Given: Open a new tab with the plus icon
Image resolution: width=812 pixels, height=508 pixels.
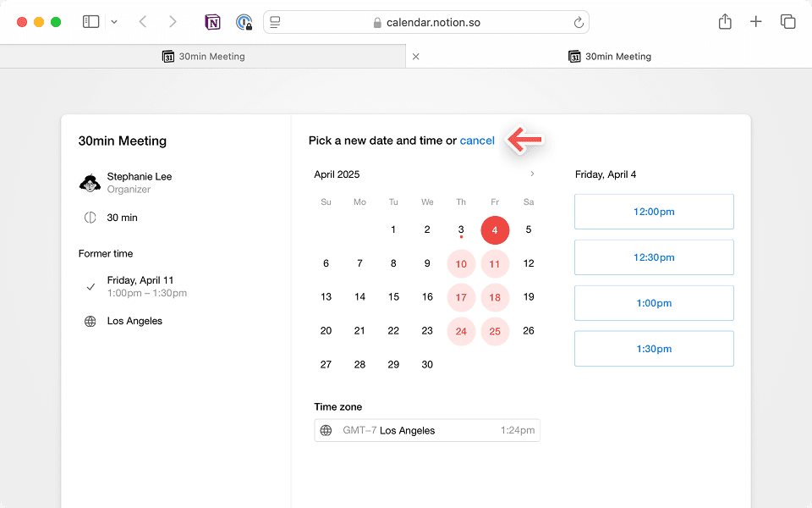Looking at the screenshot, I should pos(756,21).
